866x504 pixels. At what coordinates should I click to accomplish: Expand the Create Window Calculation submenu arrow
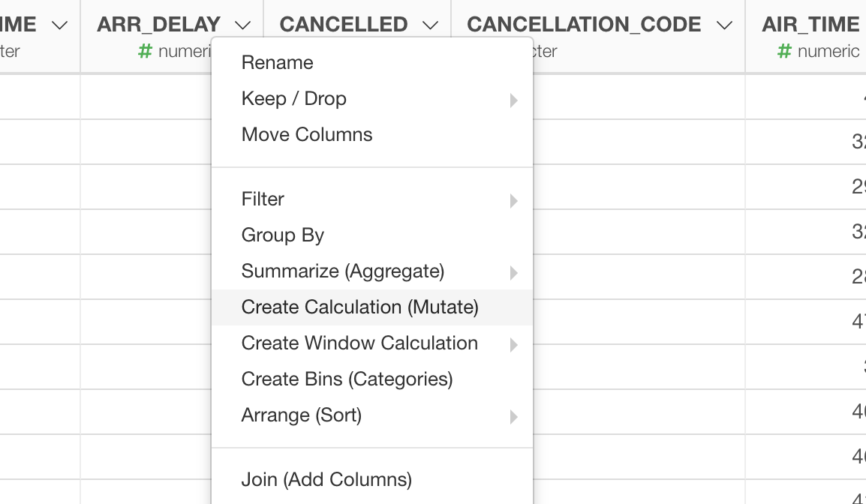tap(513, 345)
